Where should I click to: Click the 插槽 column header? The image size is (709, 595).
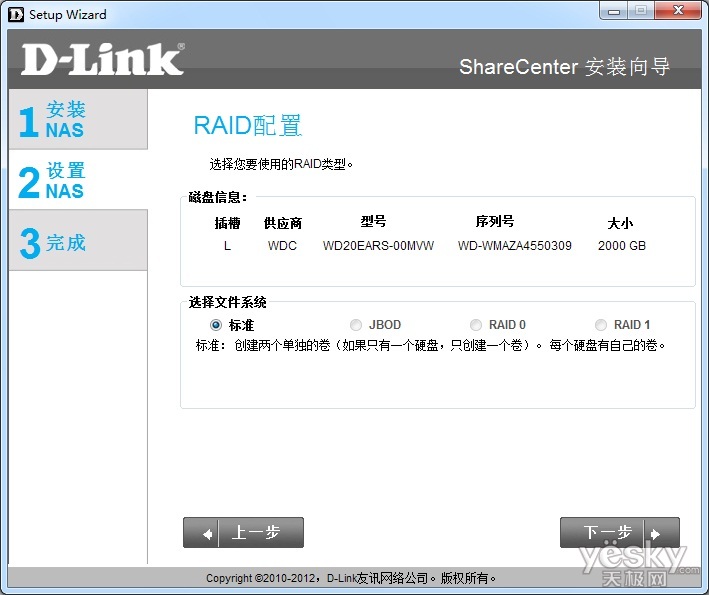pos(227,222)
